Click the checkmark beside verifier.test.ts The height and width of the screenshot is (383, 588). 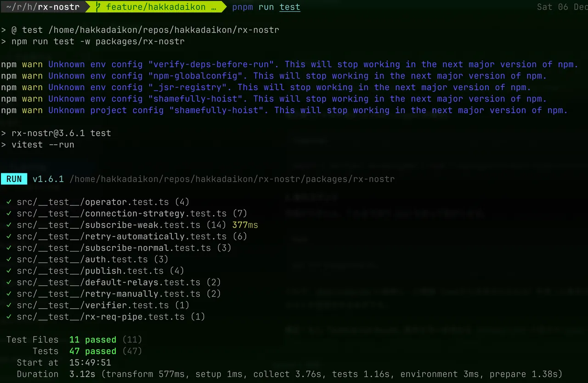coord(9,305)
